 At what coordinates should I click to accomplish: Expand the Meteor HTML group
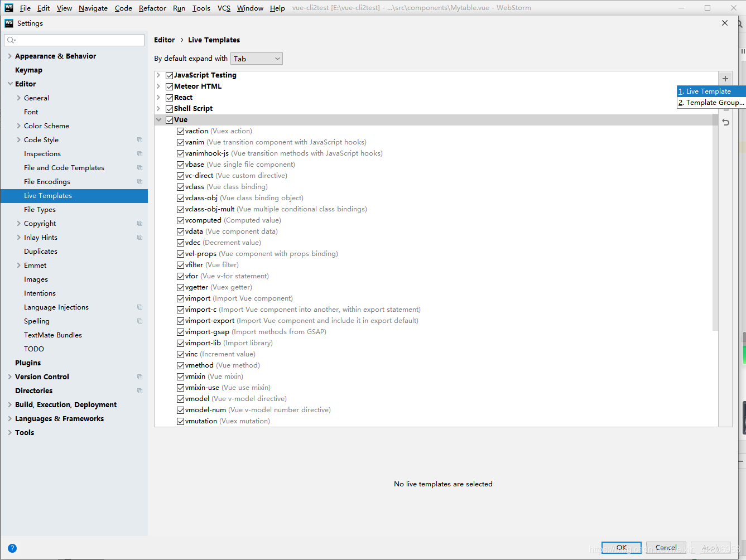point(158,86)
